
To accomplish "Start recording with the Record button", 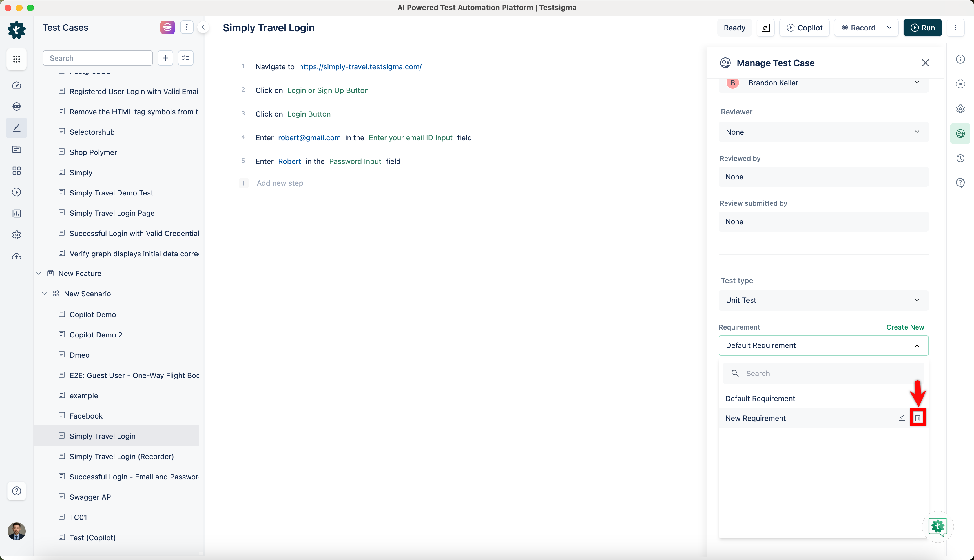I will click(x=858, y=28).
